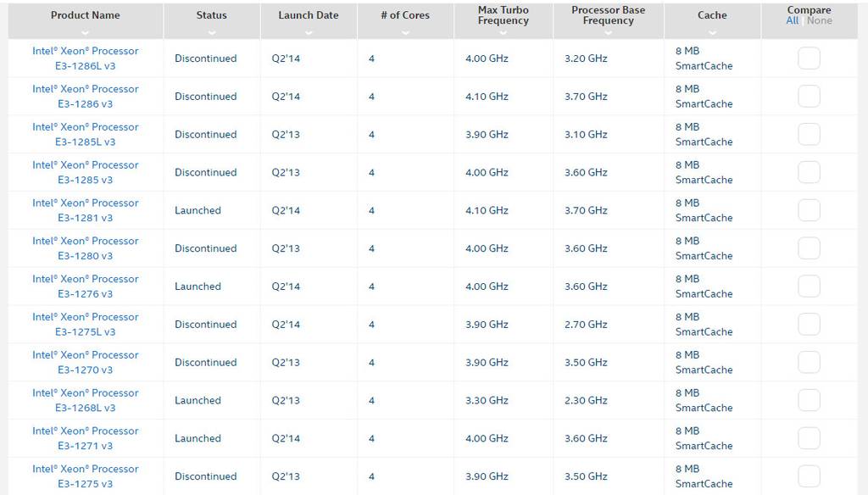Go to Xeon E3-1280 v3 product page

85,248
